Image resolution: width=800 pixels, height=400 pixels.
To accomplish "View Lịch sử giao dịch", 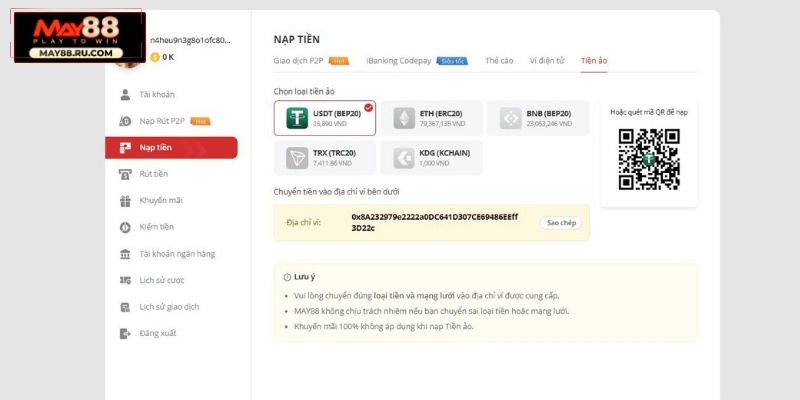I will point(171,307).
